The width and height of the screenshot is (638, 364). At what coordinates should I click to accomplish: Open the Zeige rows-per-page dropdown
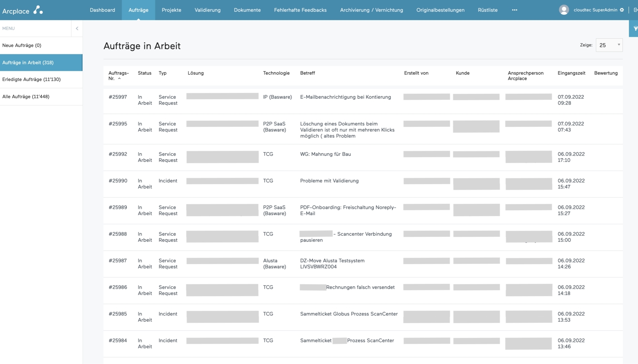(609, 45)
